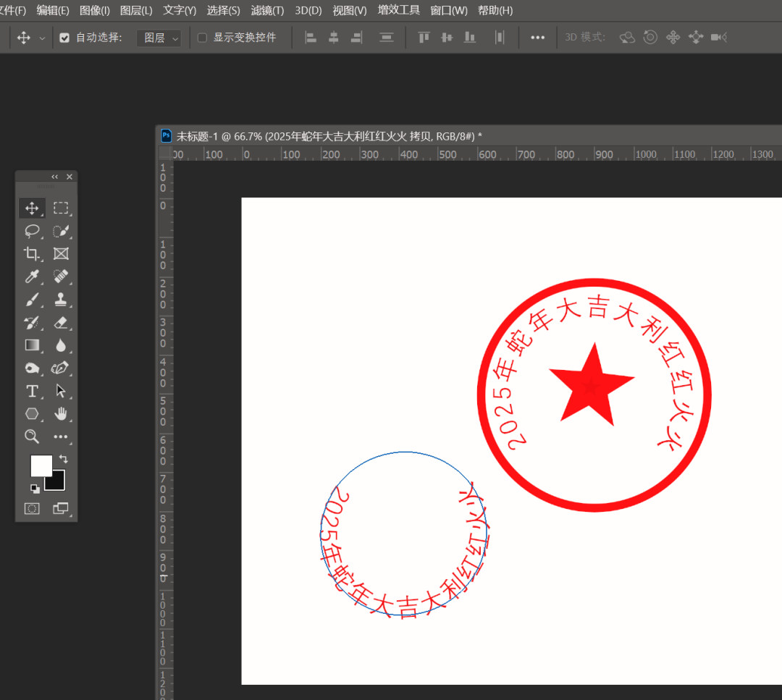Select the Type tool

coord(32,391)
